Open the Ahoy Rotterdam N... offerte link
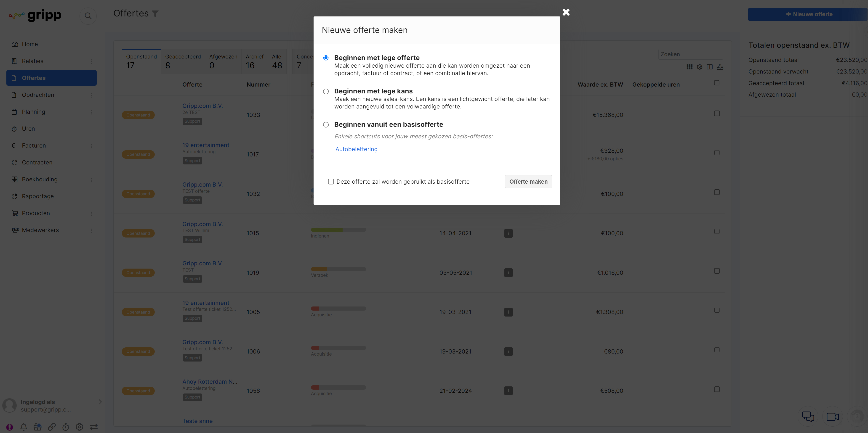 [x=210, y=381]
